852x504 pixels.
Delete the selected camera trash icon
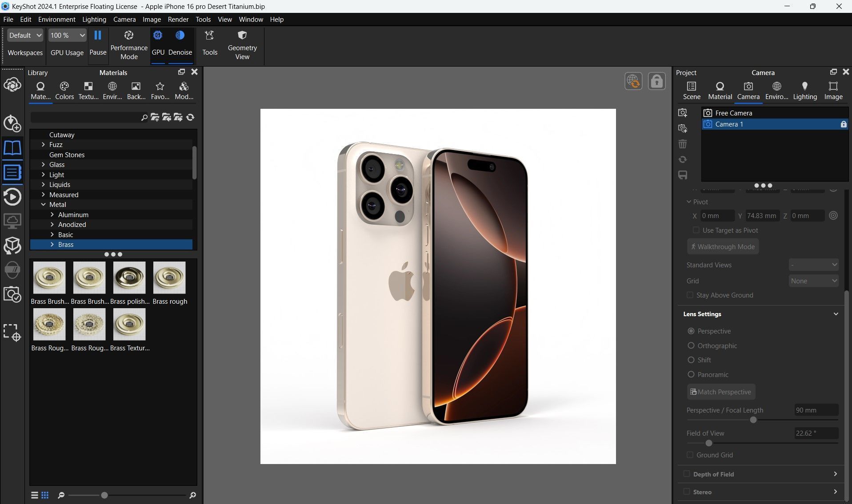click(683, 144)
